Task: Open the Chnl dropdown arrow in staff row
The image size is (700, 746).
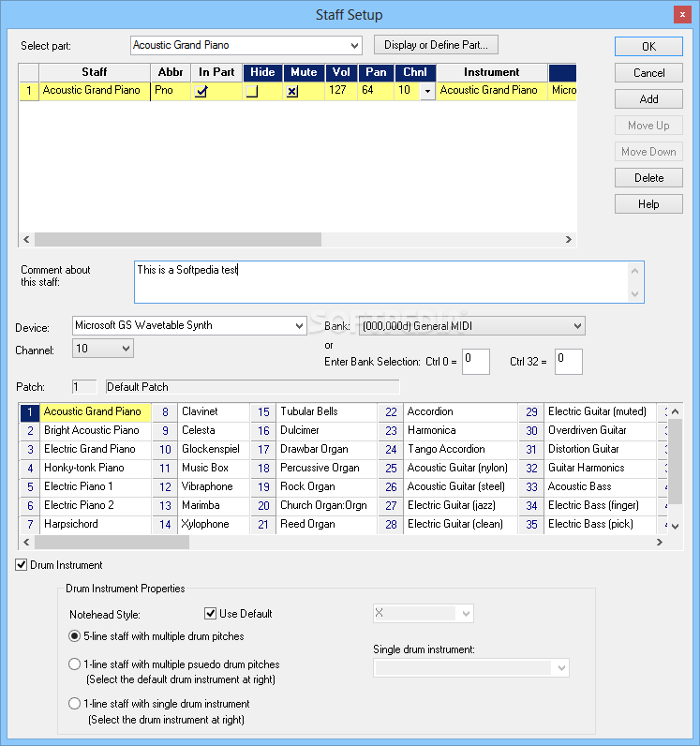Action: 427,91
